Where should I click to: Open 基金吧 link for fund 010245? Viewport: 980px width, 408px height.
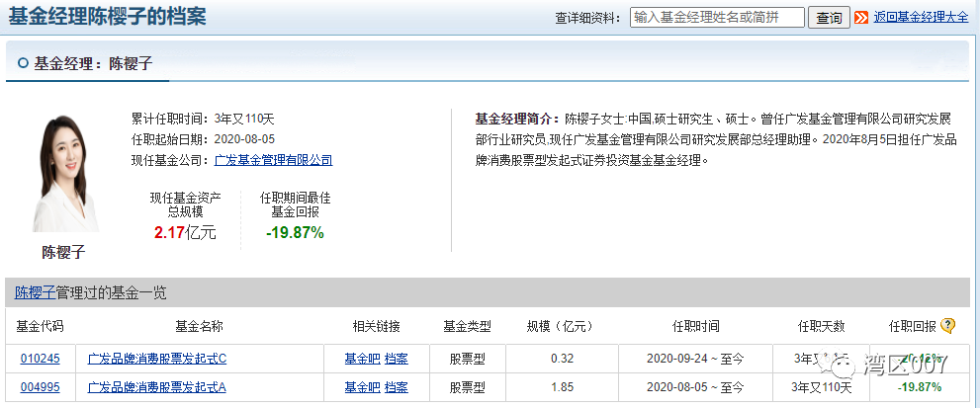point(362,359)
